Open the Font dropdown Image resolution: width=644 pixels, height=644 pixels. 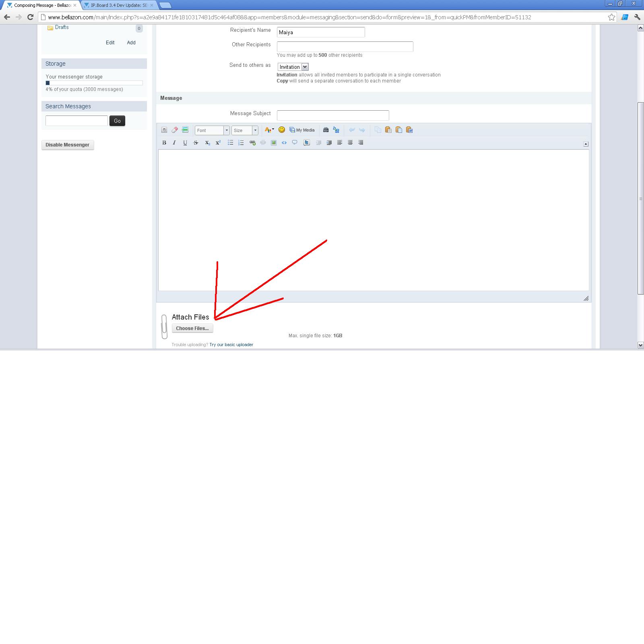coord(212,130)
